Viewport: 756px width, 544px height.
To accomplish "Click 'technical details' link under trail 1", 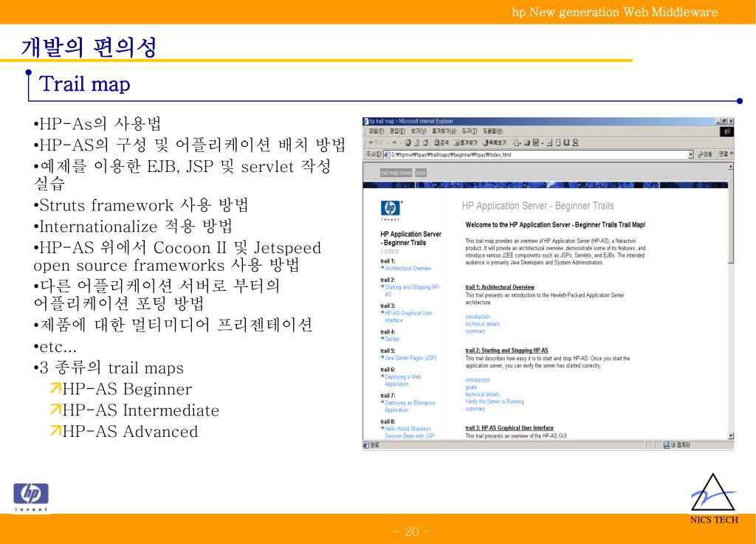I will pyautogui.click(x=482, y=324).
